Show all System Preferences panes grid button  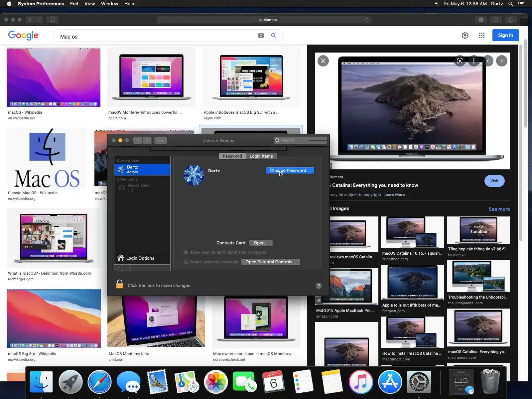pyautogui.click(x=161, y=140)
